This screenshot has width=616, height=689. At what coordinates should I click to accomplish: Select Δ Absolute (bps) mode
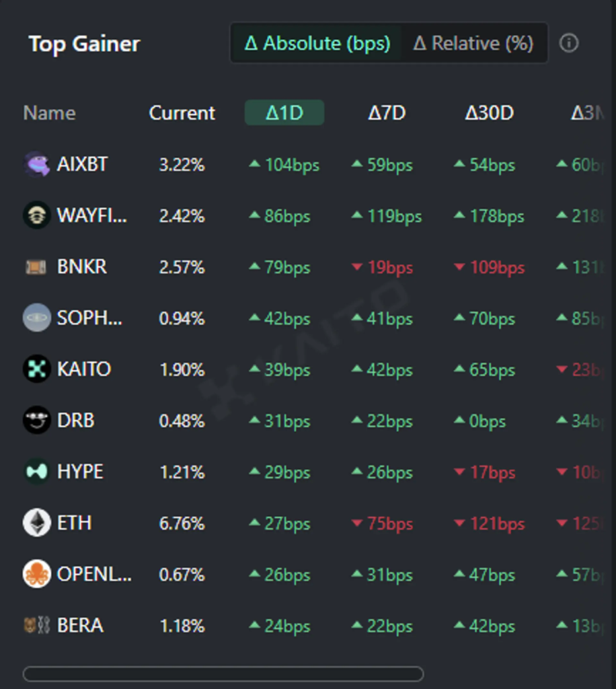click(317, 43)
